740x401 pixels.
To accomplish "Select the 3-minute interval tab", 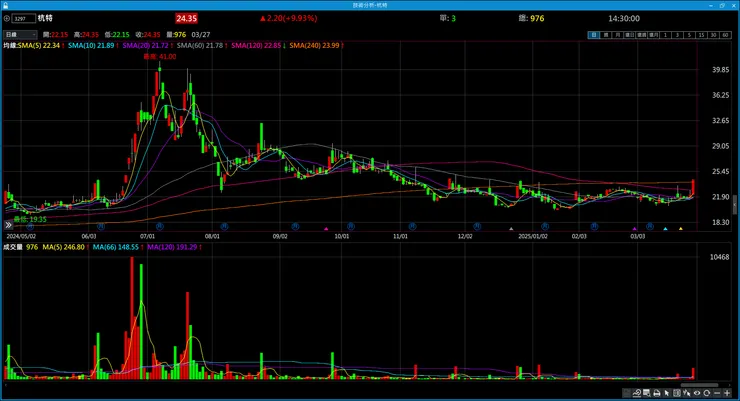I will coord(678,35).
